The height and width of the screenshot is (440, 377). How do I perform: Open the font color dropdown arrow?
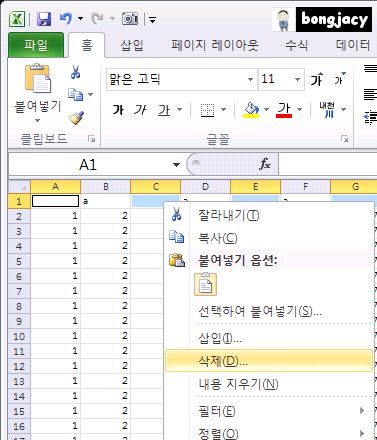click(x=299, y=109)
